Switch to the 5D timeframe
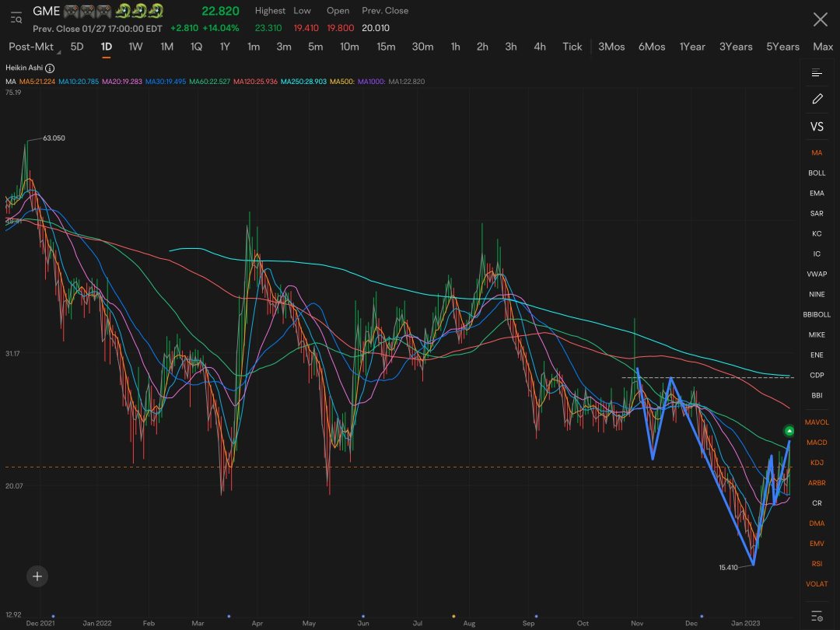 tap(77, 47)
